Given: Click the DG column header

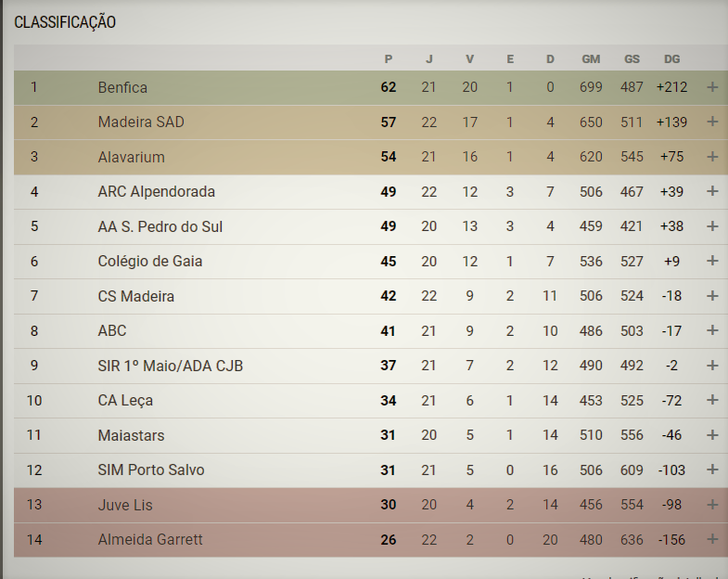Looking at the screenshot, I should (x=671, y=58).
